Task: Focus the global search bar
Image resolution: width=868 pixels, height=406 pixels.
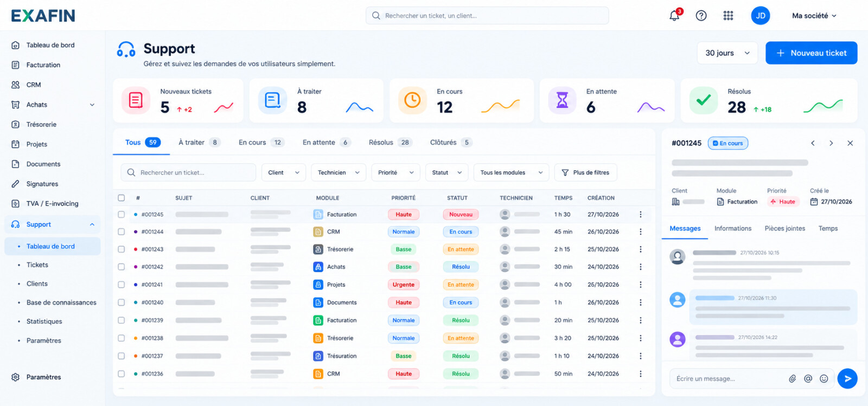Action: click(x=487, y=16)
